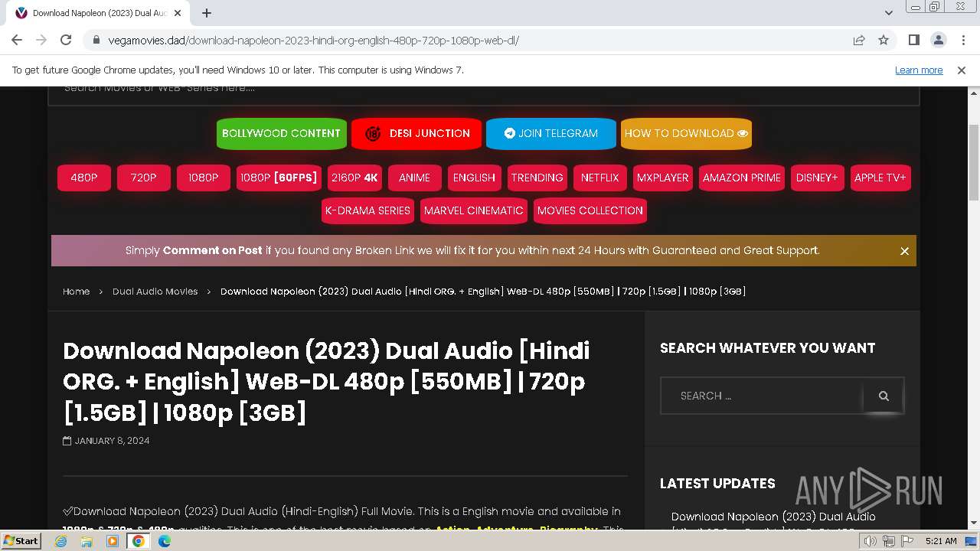Submit search with magnifier button
980x551 pixels.
pos(884,396)
